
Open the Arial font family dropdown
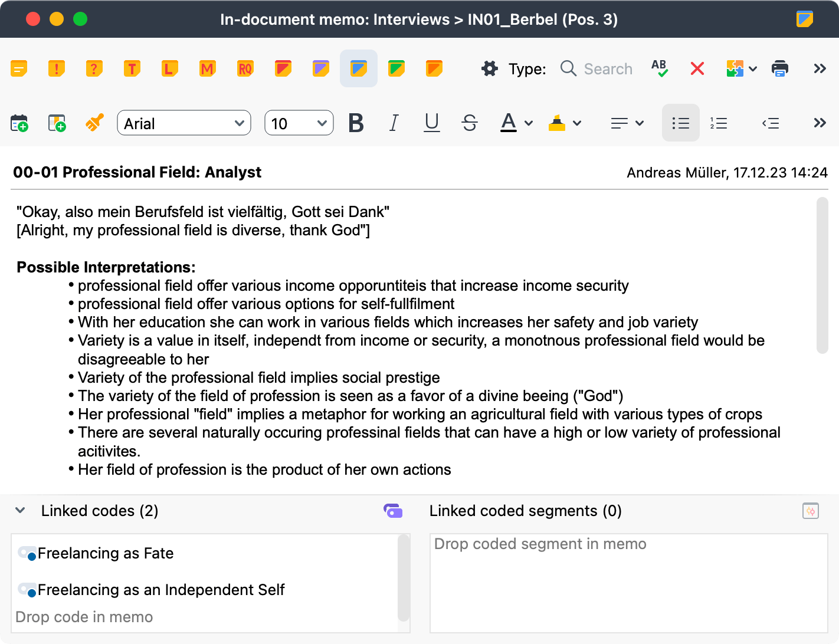183,123
